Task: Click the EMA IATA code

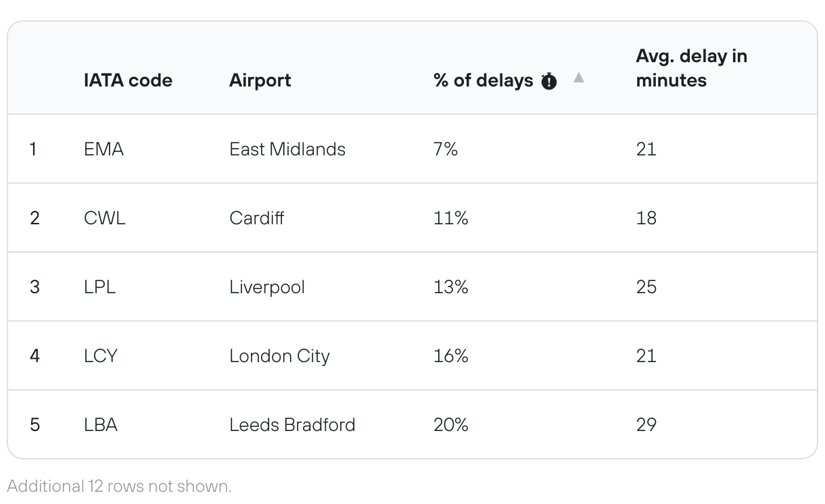Action: point(103,149)
